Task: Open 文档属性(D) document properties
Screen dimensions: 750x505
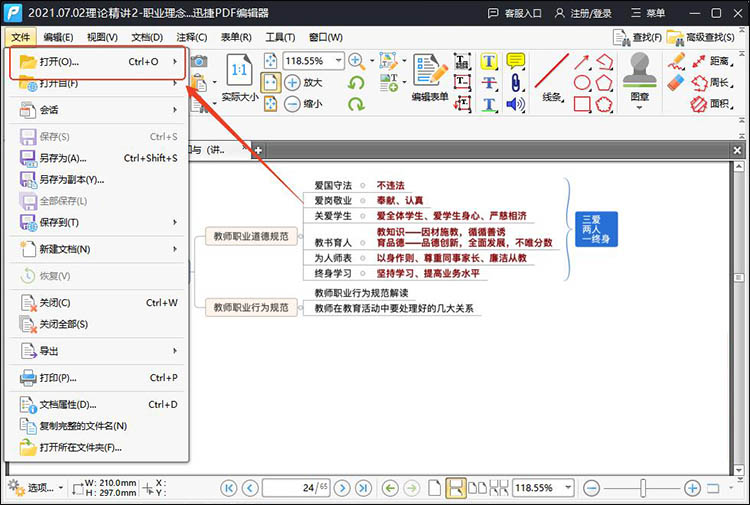Action: click(x=97, y=405)
